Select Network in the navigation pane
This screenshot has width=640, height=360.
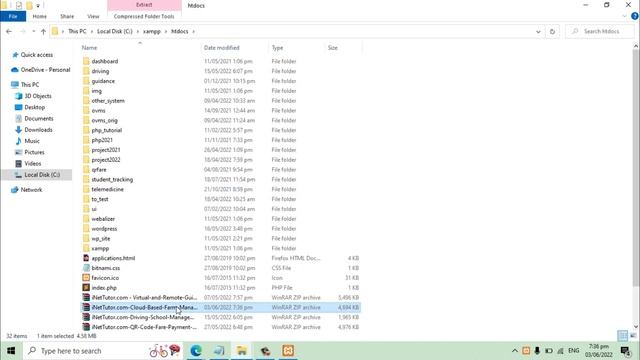(x=31, y=190)
